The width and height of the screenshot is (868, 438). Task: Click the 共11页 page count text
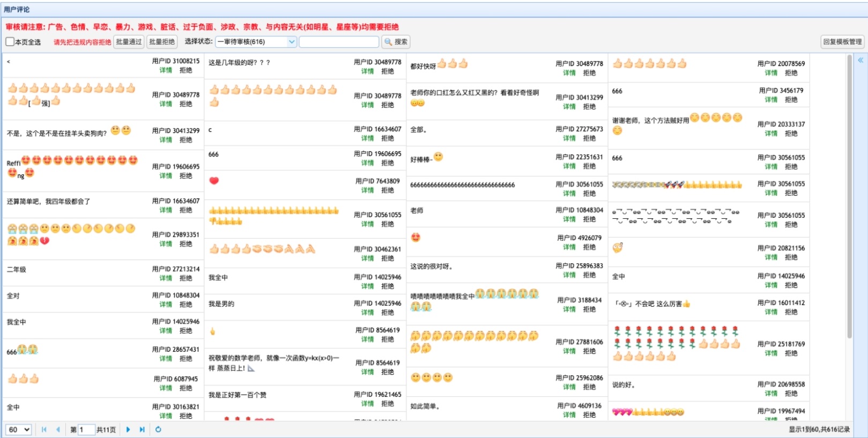point(106,429)
